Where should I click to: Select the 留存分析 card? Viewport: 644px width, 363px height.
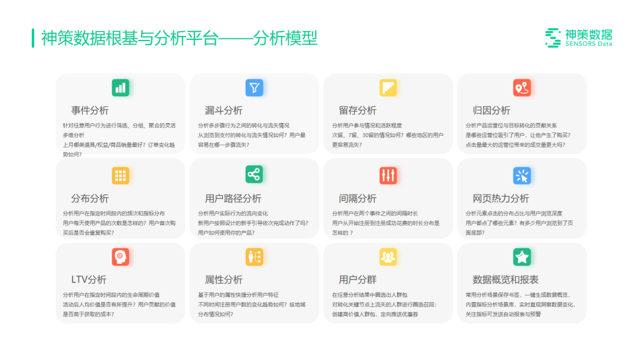pyautogui.click(x=388, y=113)
